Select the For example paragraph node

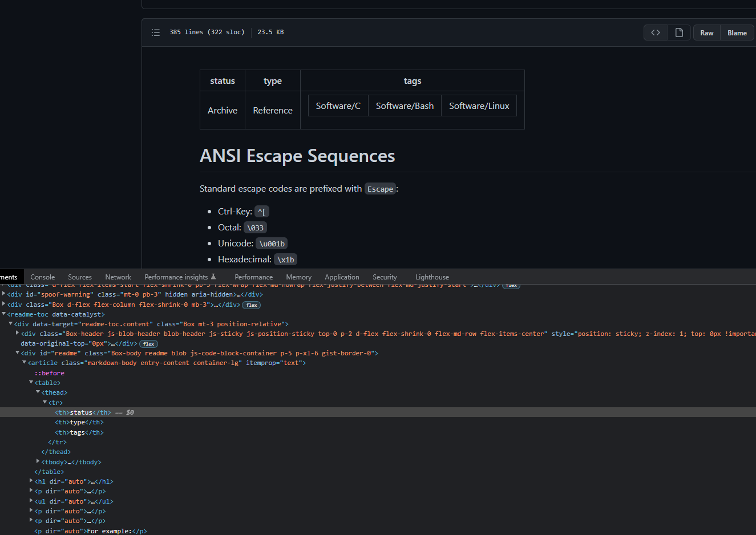(x=91, y=531)
